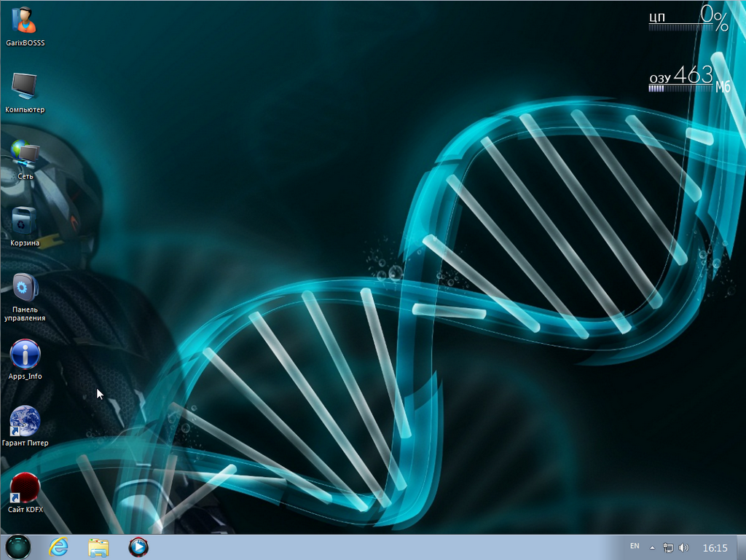Screen dimensions: 746x560
Task: Open the volume speaker tray icon
Action: pos(683,548)
